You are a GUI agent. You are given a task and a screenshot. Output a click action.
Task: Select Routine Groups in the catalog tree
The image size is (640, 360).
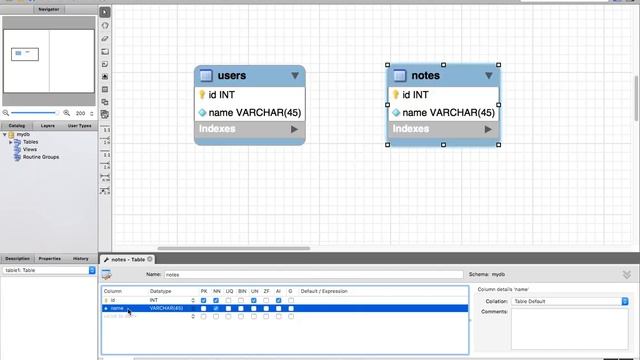(x=41, y=157)
